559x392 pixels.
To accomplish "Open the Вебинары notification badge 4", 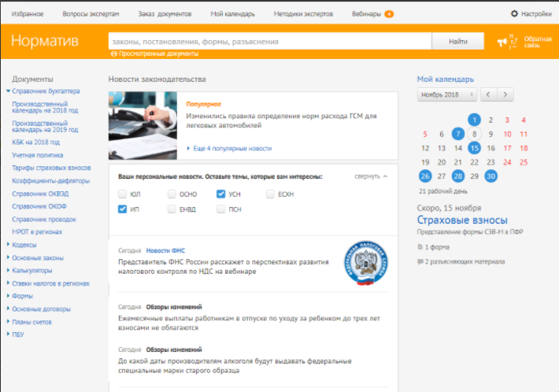I will (x=389, y=14).
